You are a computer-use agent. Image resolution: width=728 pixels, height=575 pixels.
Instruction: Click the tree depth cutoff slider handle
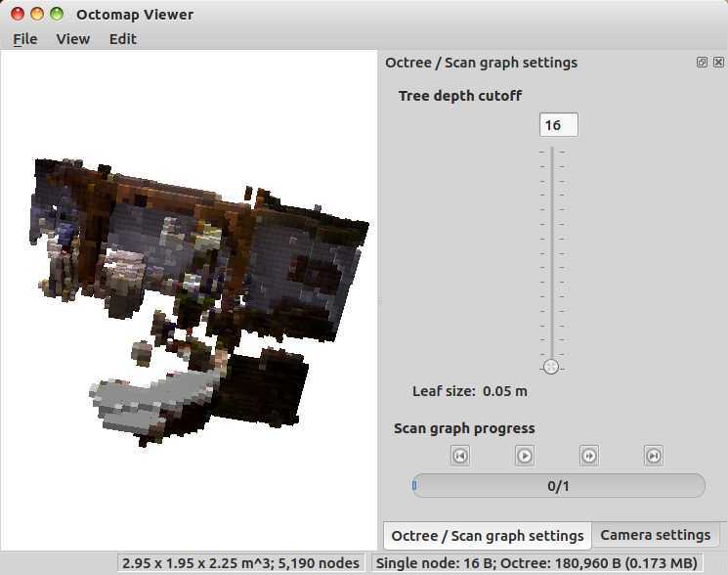tap(551, 367)
